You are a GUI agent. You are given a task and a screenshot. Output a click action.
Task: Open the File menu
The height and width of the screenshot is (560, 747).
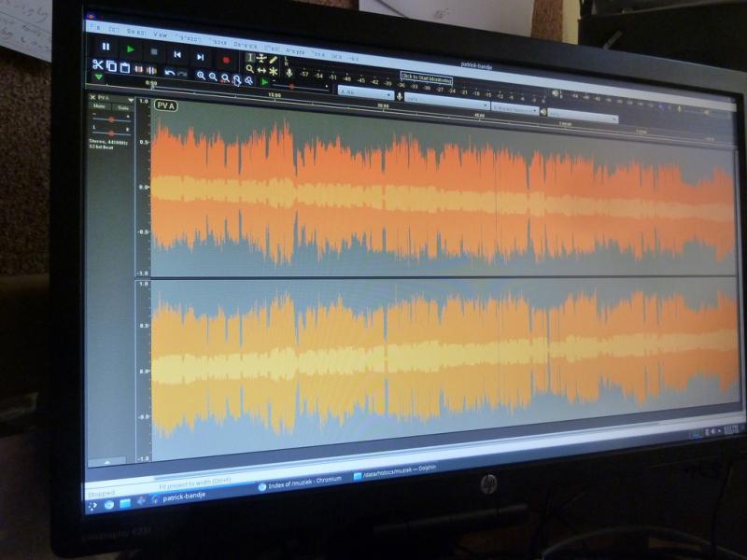click(95, 28)
